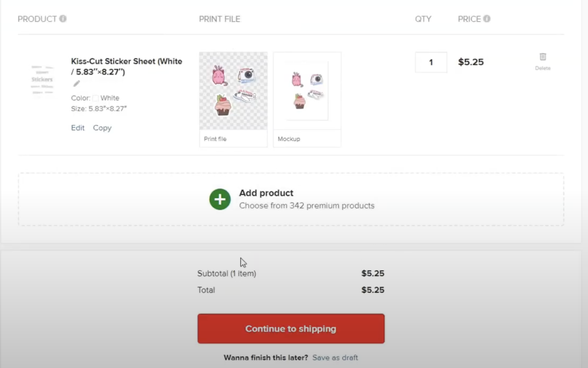
Task: Click the info icon next to PRICE
Action: tap(487, 19)
